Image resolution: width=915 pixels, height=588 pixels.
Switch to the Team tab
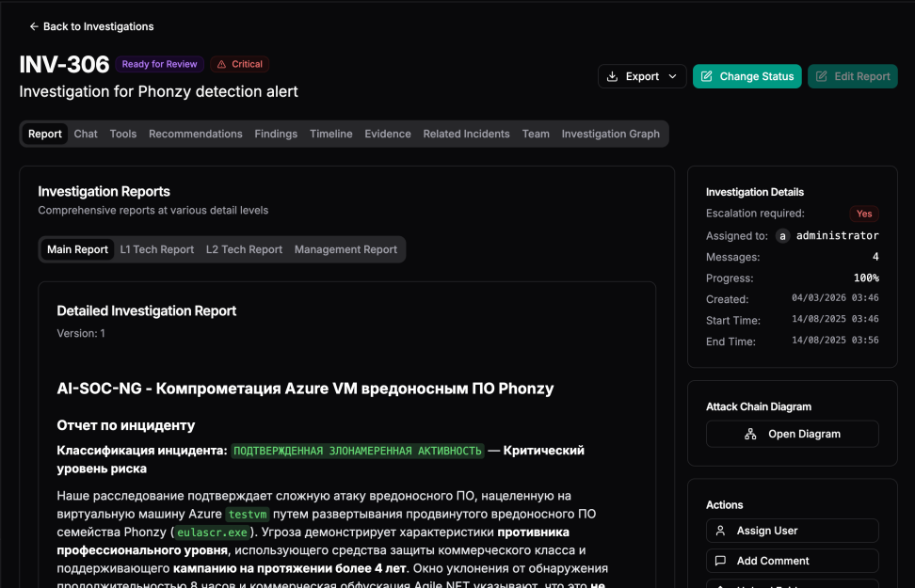coord(536,134)
